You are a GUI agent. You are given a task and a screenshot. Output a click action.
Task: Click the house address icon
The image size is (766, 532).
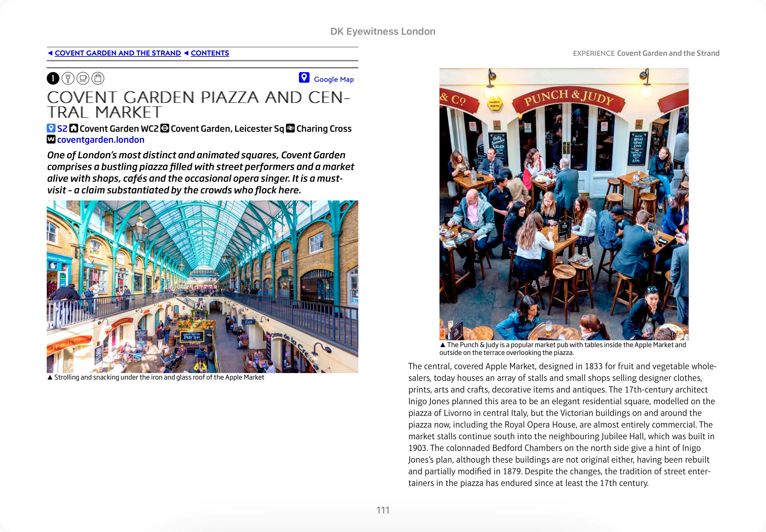[x=74, y=128]
